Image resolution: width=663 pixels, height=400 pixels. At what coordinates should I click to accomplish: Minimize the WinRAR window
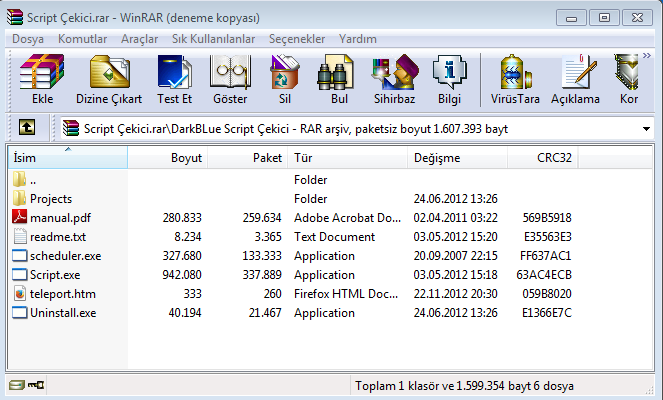(571, 18)
